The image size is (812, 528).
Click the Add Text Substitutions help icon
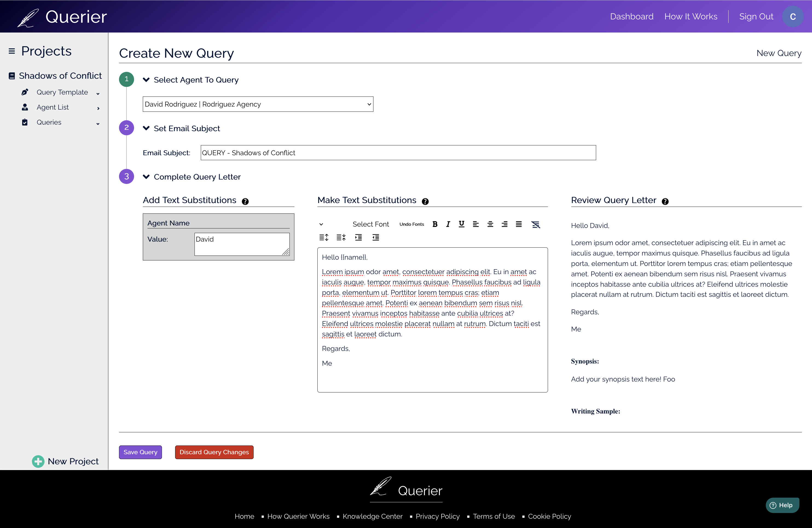[245, 201]
